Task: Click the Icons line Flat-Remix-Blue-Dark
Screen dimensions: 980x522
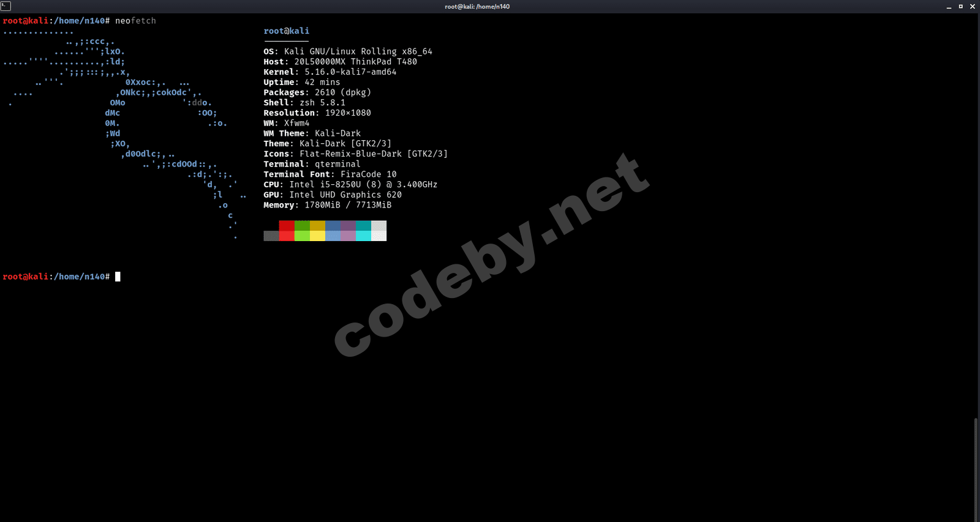Action: coord(356,154)
